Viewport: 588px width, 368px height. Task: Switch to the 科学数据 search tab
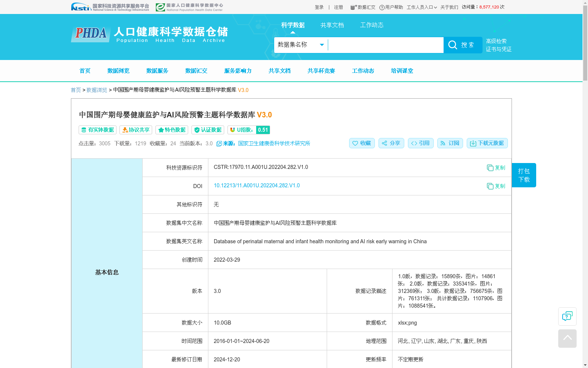293,25
